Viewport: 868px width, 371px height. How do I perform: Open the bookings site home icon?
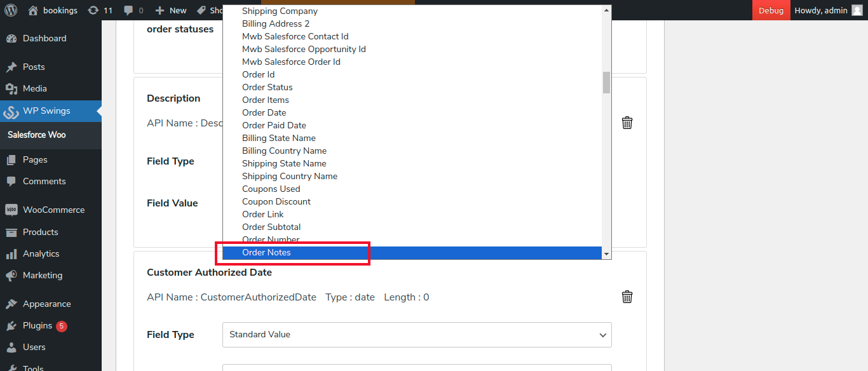[x=34, y=10]
